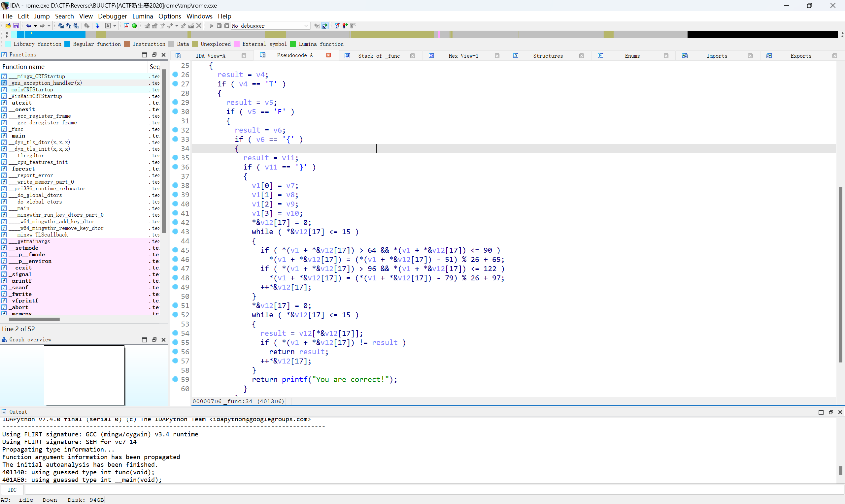Search byte sequence binoculars icon
The width and height of the screenshot is (845, 504).
[76, 26]
